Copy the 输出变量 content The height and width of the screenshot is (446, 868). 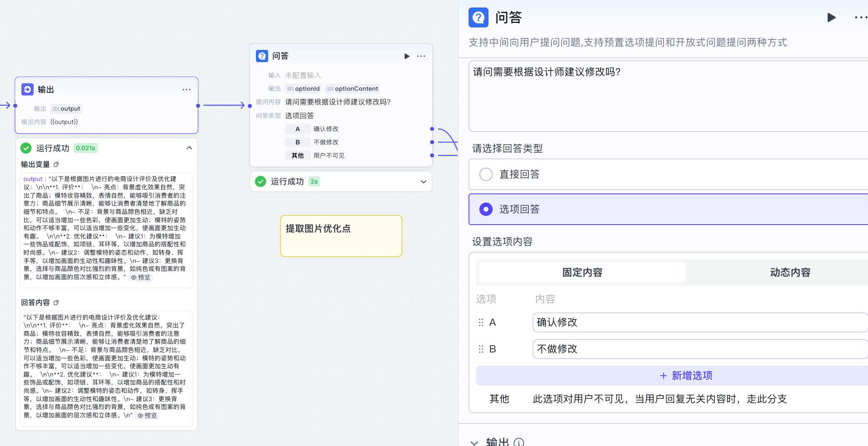(x=56, y=164)
